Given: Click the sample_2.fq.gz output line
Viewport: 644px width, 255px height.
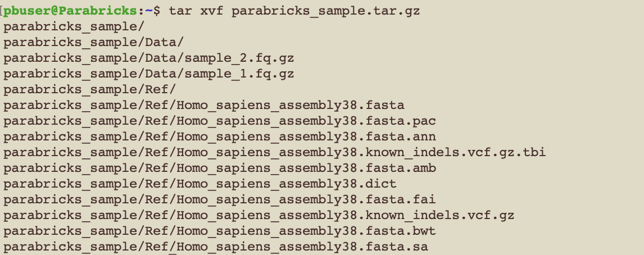Looking at the screenshot, I should pyautogui.click(x=148, y=58).
